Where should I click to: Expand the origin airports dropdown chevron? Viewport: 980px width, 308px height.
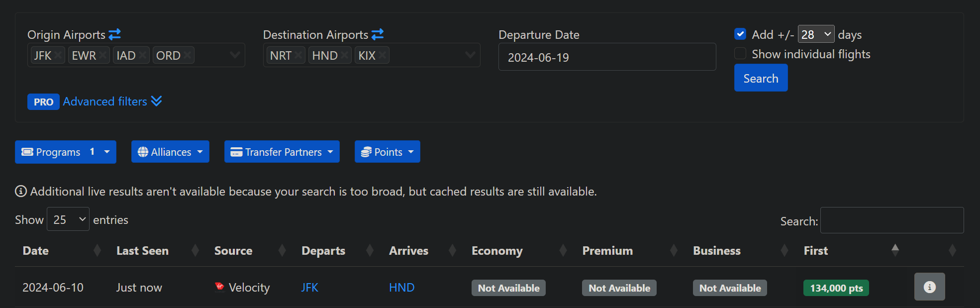click(x=235, y=55)
